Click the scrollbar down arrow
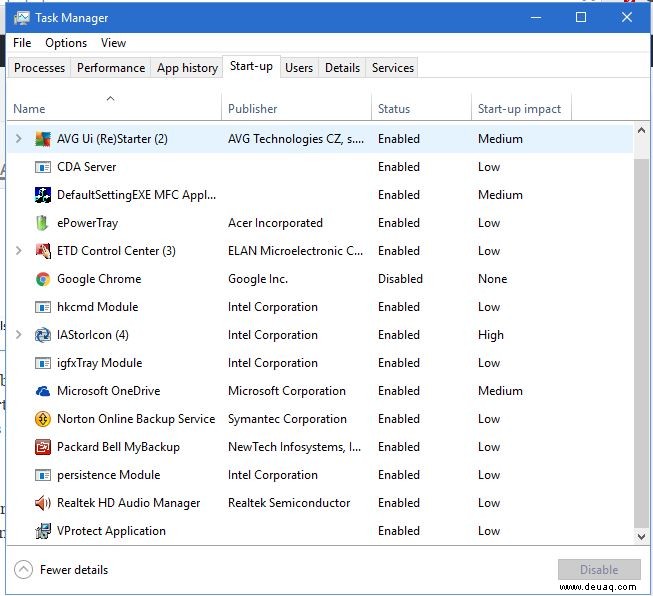653x596 pixels. tap(641, 537)
